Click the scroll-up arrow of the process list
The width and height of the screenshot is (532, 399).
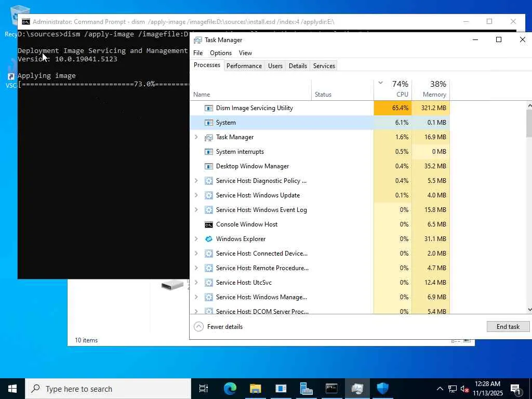[x=529, y=106]
